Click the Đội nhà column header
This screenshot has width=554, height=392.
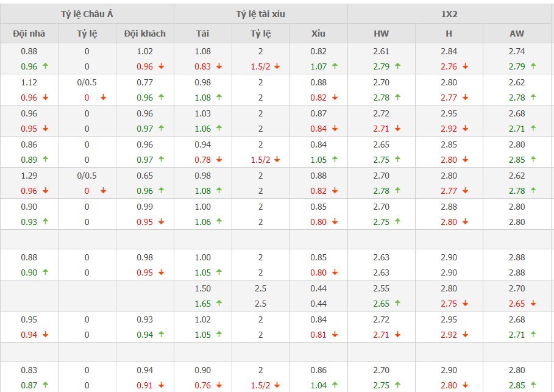(29, 34)
